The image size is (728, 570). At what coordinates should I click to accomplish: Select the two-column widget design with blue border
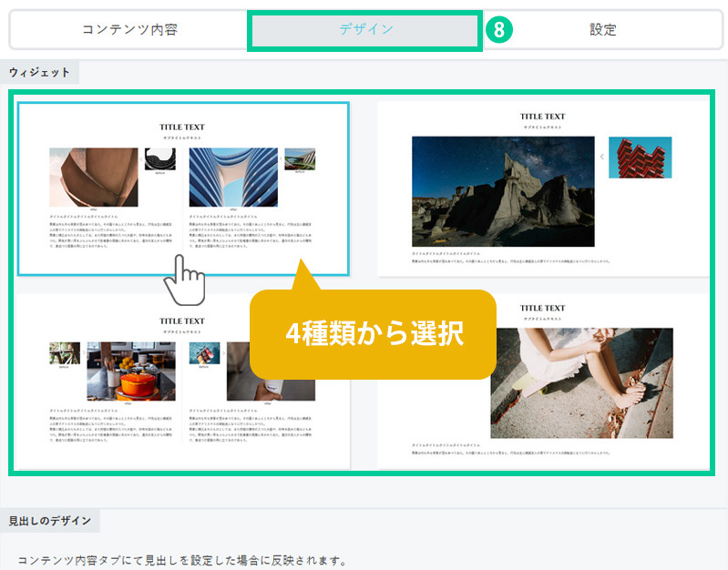pos(182,188)
